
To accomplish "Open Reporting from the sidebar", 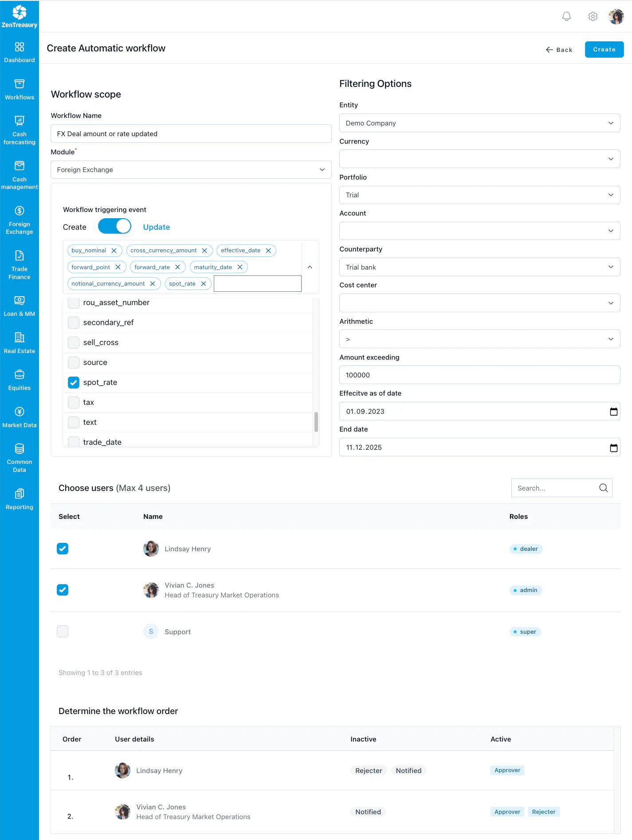I will (20, 499).
